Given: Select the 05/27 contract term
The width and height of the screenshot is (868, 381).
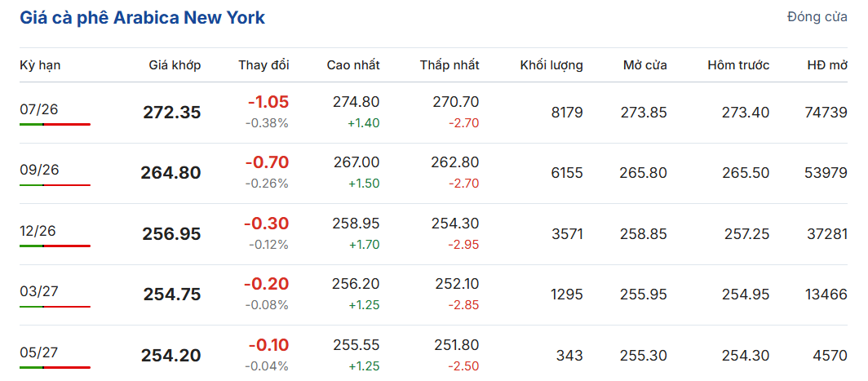Looking at the screenshot, I should coord(38,352).
